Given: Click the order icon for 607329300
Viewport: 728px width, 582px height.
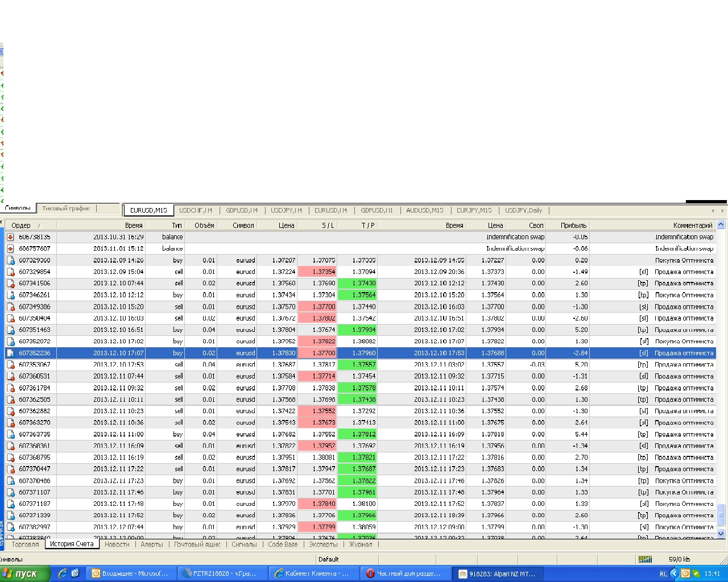Looking at the screenshot, I should (x=10, y=260).
